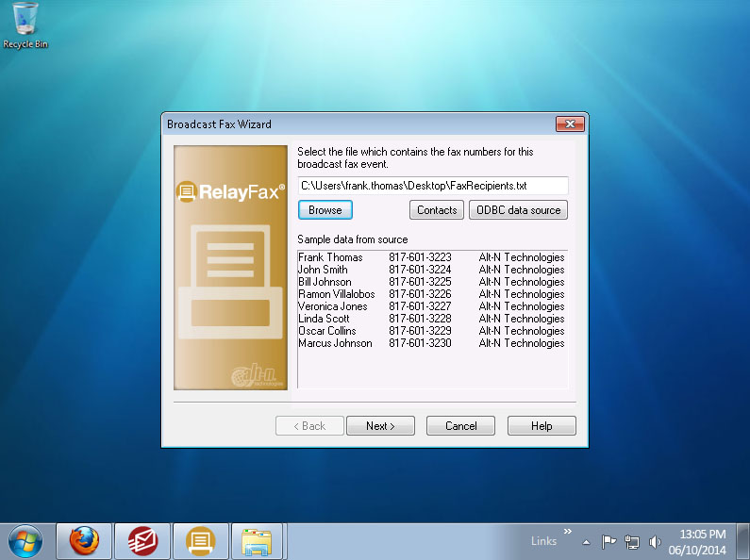Open Help for the fax wizard

542,426
